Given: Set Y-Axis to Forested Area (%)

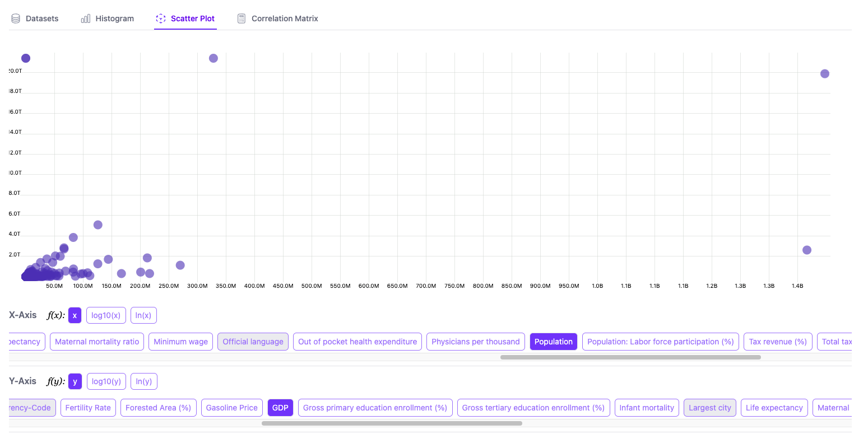Looking at the screenshot, I should point(159,408).
